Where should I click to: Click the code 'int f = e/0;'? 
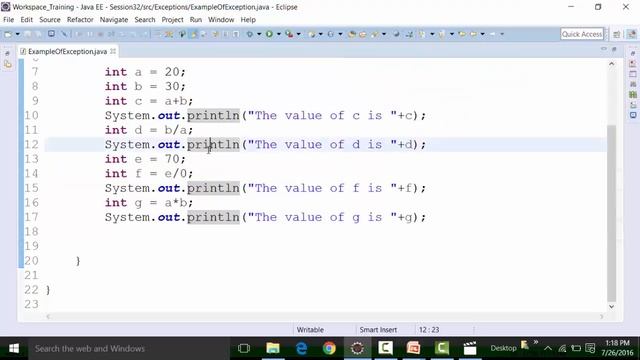click(x=149, y=173)
